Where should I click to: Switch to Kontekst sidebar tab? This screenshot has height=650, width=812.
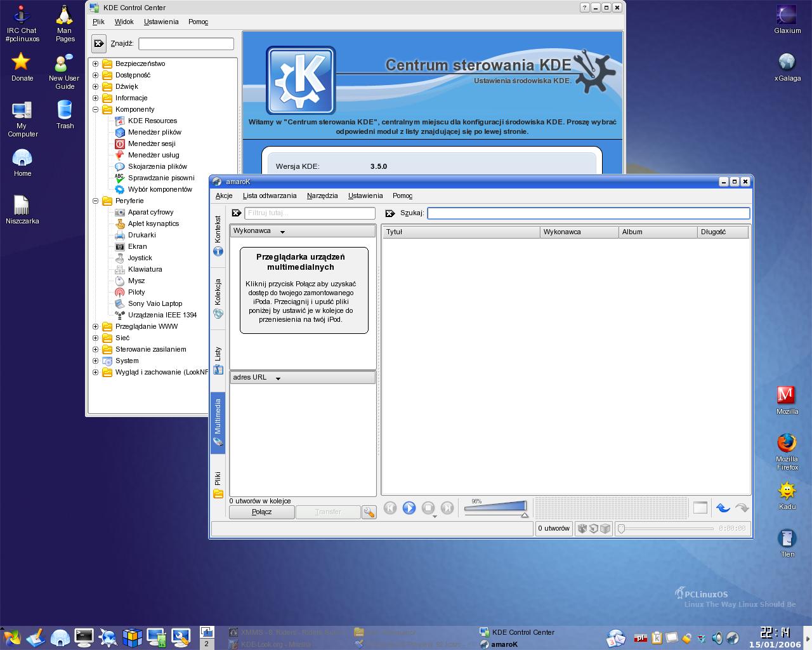(218, 235)
